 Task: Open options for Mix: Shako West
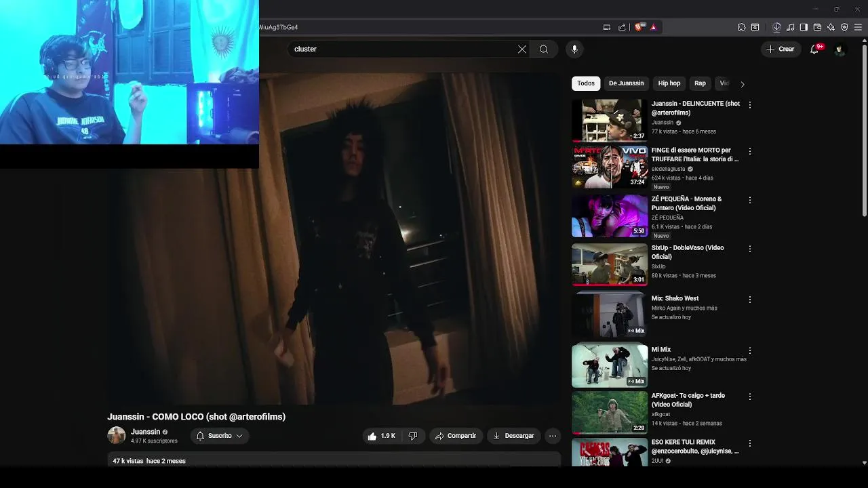[749, 300]
